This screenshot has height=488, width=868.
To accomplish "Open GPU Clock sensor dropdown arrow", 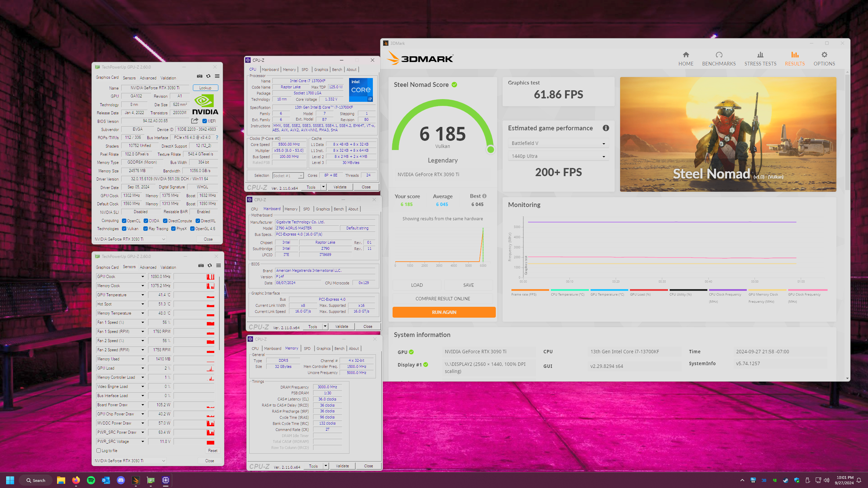I will click(143, 277).
